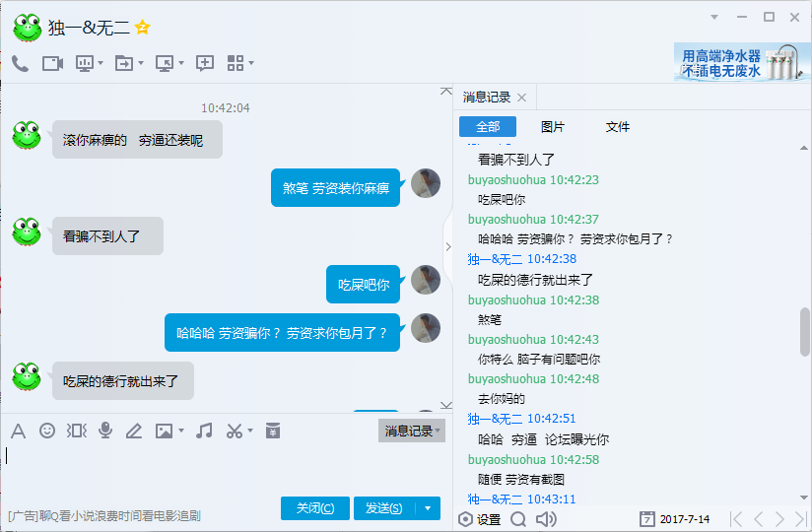Close the 消息记录 panel tab
The width and height of the screenshot is (812, 532).
[x=522, y=98]
